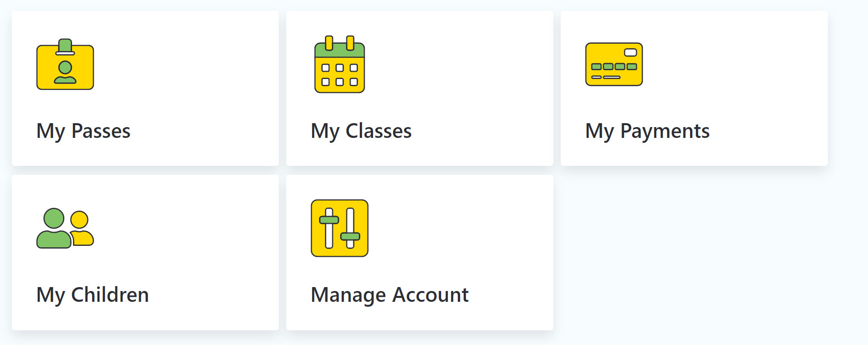Click the left slider knob in account icon
The height and width of the screenshot is (345, 868).
click(x=329, y=220)
